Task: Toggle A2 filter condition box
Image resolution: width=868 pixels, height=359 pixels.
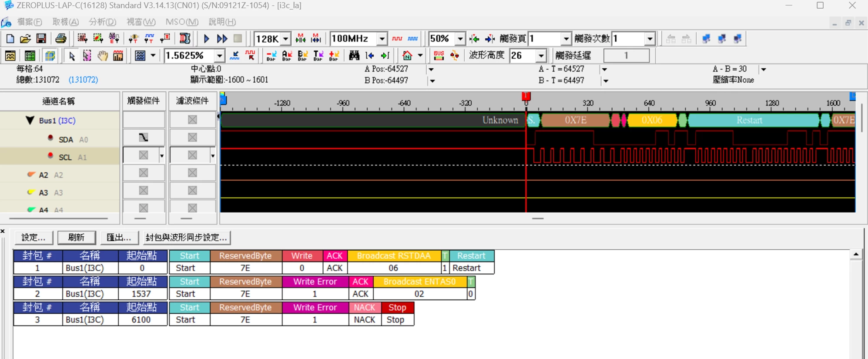Action: [x=192, y=173]
